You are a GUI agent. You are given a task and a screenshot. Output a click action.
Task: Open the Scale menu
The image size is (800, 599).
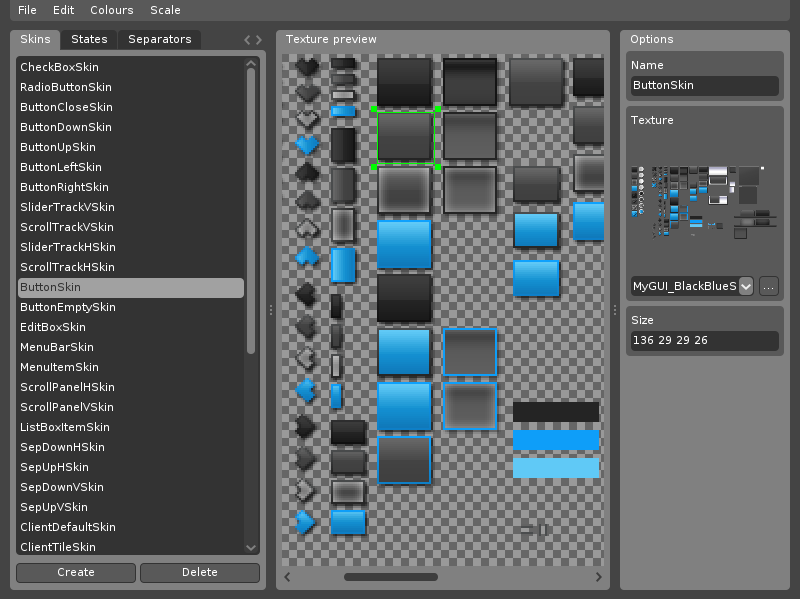[165, 10]
